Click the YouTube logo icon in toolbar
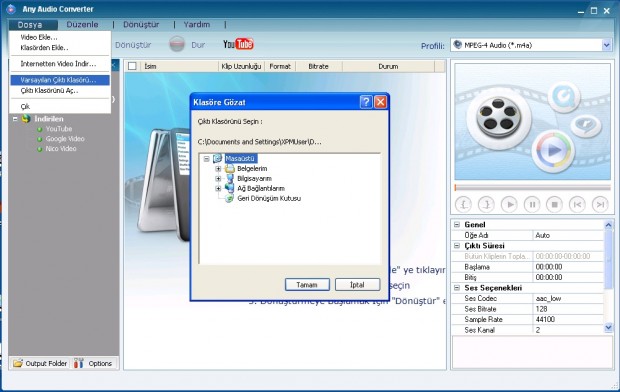Viewport: 620px width, 392px height. coord(238,44)
